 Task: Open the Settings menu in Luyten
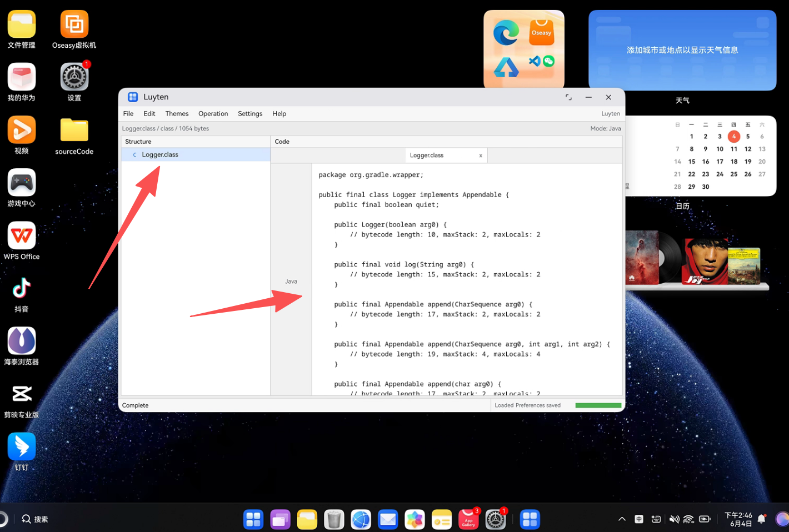tap(250, 114)
